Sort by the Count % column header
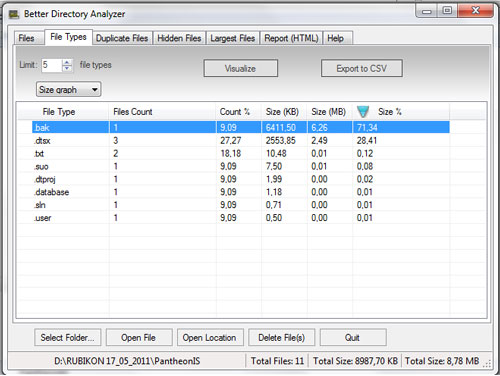This screenshot has height=376, width=500. (x=239, y=112)
